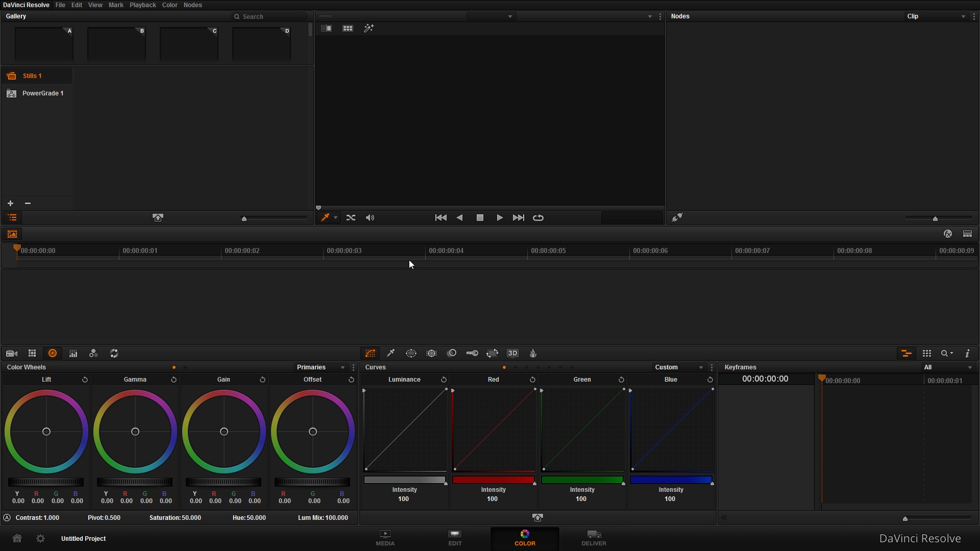Reset the Luminance curve
This screenshot has width=980, height=551.
tap(444, 380)
